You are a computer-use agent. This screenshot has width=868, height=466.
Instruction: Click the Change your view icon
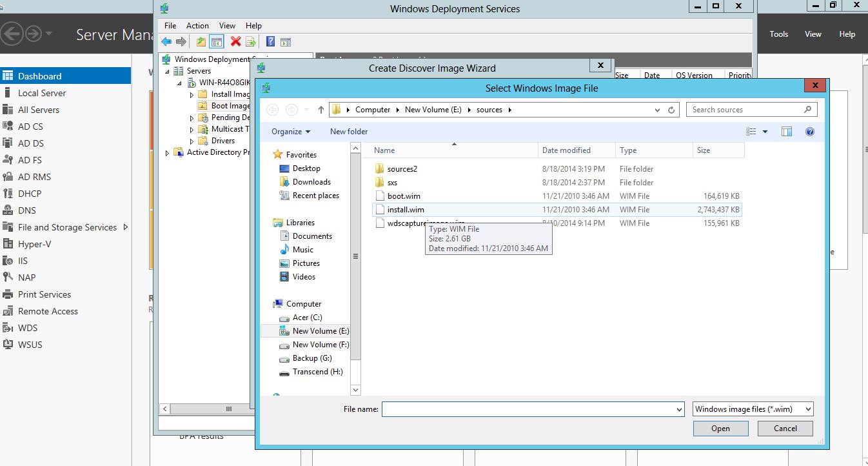pos(751,132)
